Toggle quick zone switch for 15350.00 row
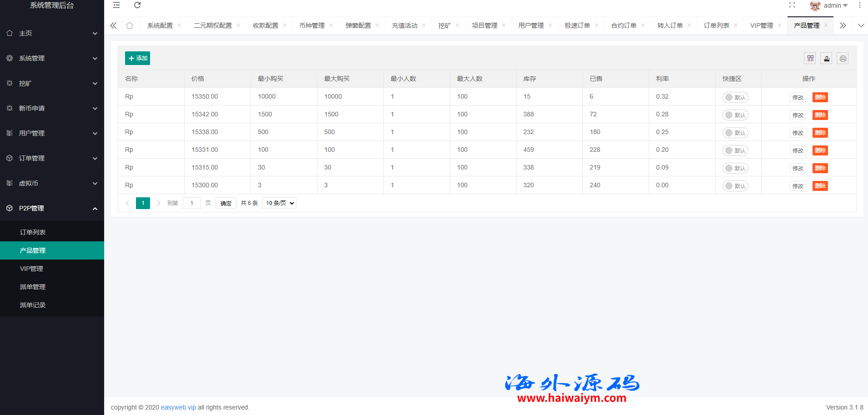868x415 pixels. [735, 97]
